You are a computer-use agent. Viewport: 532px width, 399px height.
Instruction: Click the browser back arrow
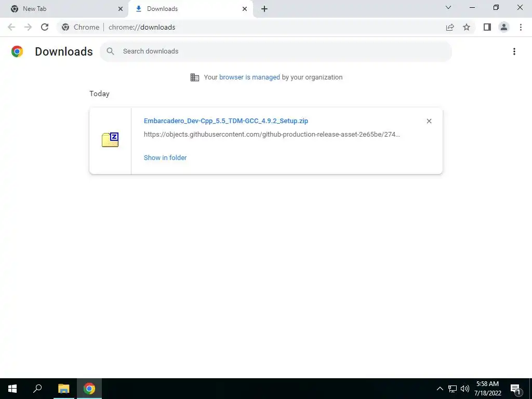pyautogui.click(x=11, y=27)
